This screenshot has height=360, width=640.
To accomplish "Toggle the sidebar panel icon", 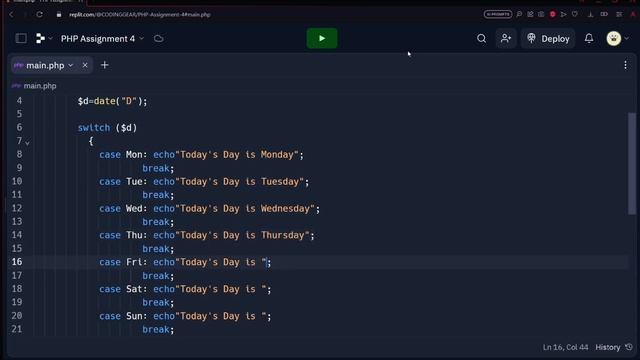I will tap(21, 38).
